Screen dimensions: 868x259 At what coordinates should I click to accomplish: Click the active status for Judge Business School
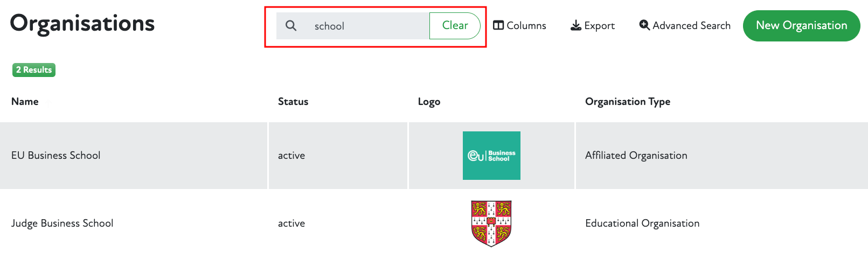point(291,223)
